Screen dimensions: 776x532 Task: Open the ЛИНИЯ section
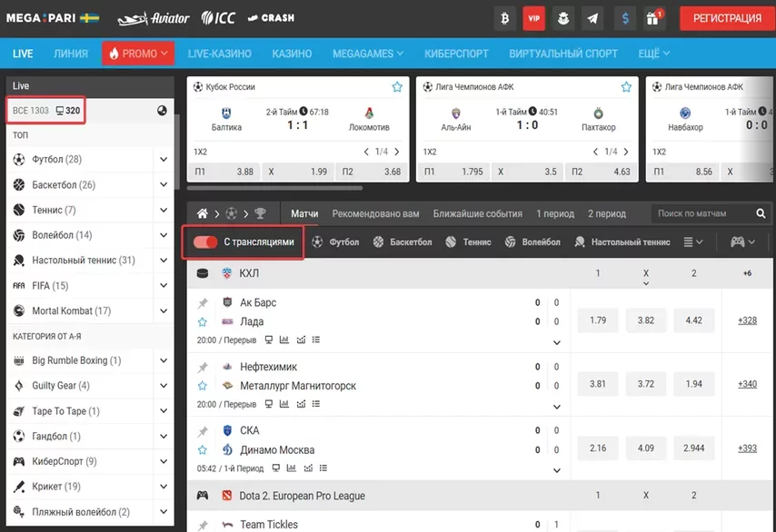point(70,54)
